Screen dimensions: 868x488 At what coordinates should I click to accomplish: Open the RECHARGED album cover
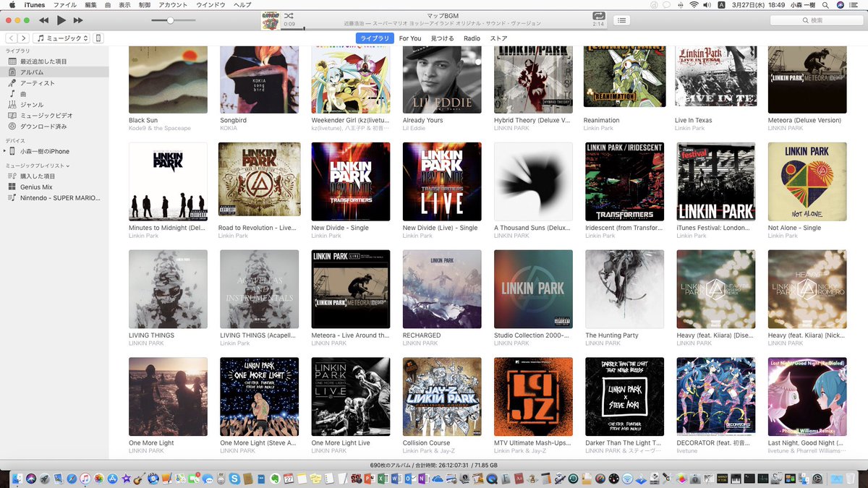pos(442,289)
